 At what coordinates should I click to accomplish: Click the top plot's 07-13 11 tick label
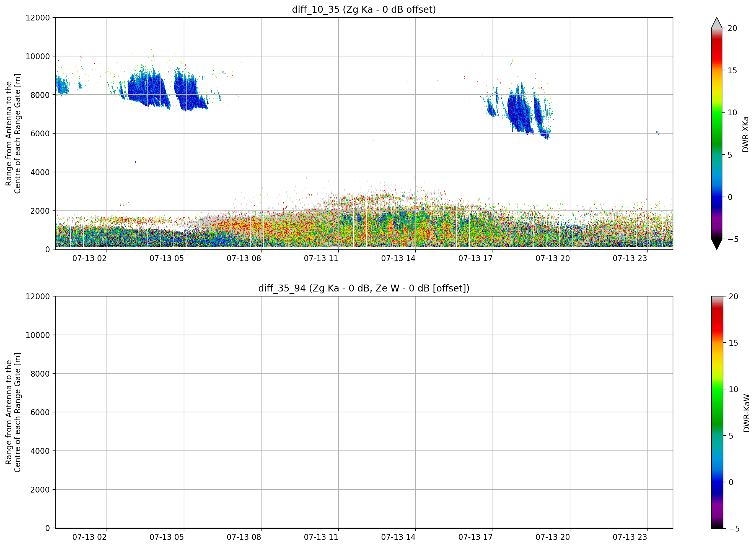pos(321,259)
